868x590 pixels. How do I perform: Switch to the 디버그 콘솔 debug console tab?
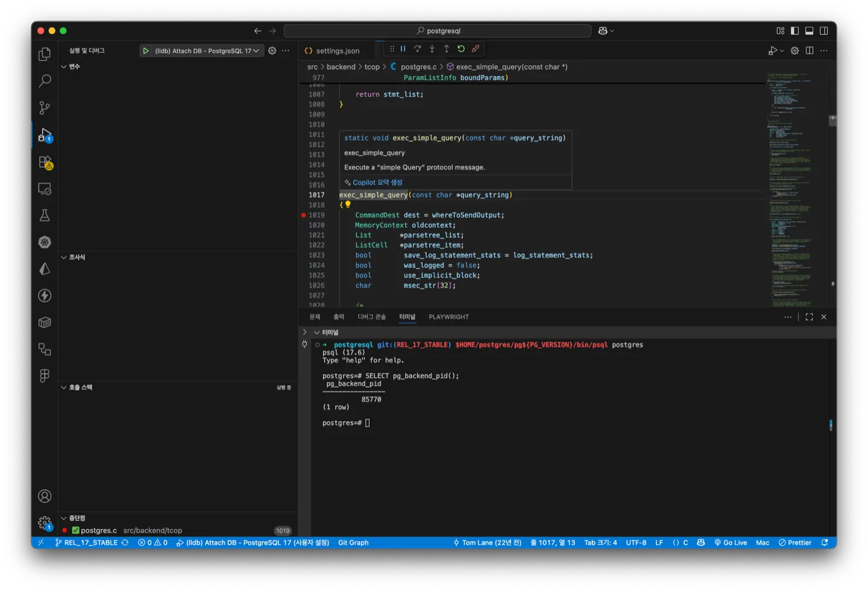click(371, 317)
